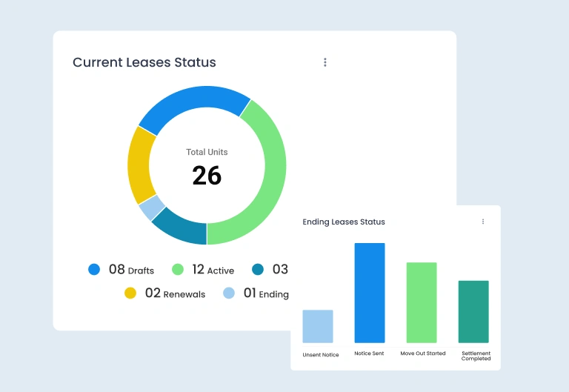Click the teal donut segment

[x=180, y=227]
